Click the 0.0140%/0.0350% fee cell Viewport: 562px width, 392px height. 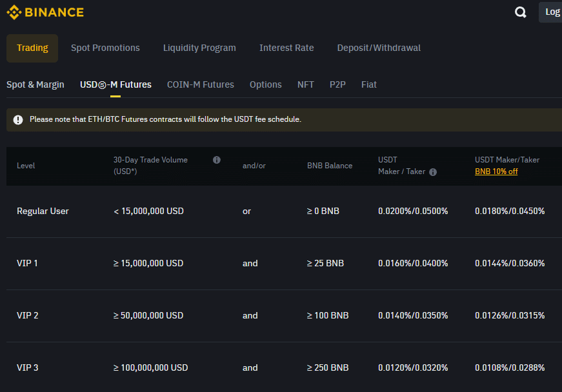tap(413, 316)
